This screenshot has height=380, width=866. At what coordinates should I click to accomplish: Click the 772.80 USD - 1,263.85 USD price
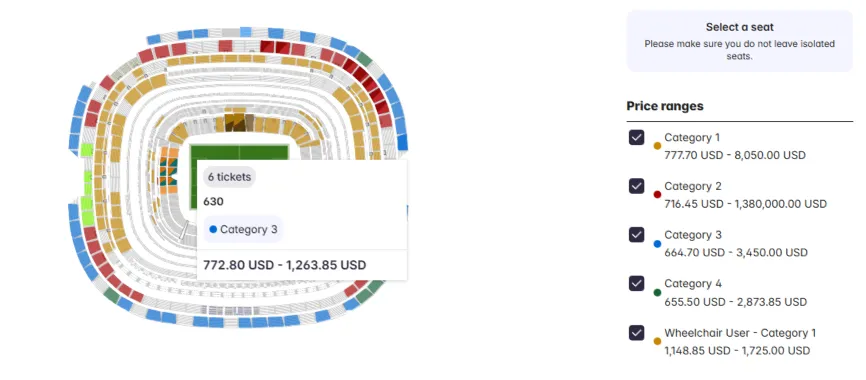[284, 265]
